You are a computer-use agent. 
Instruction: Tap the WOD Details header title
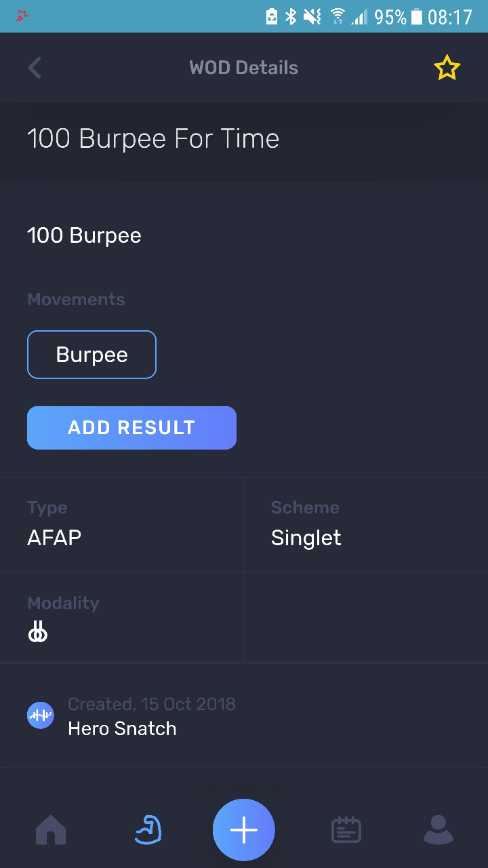tap(244, 68)
